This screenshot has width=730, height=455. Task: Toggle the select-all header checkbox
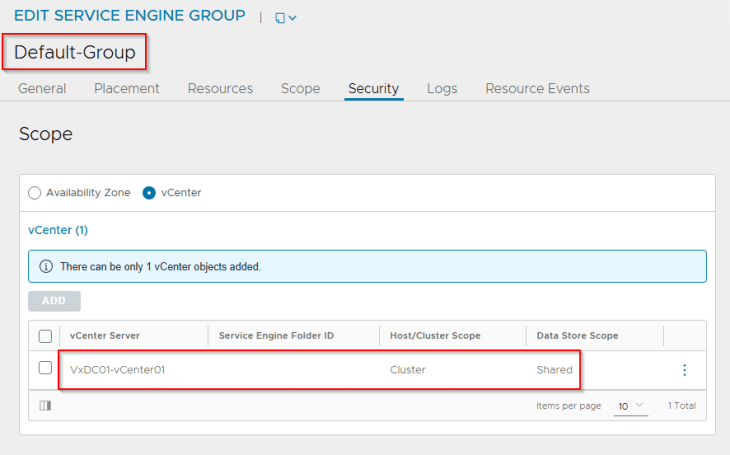pyautogui.click(x=45, y=336)
